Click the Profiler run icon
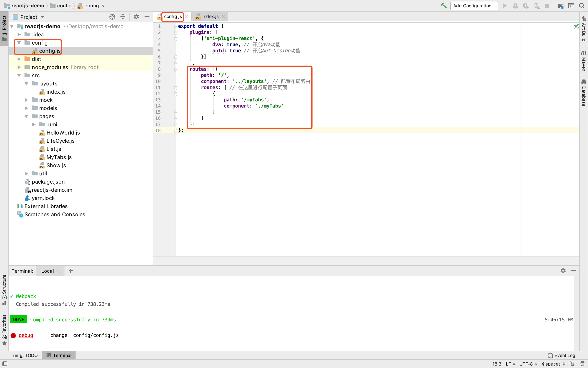Viewport: 588px width, 368px height. coord(537,6)
